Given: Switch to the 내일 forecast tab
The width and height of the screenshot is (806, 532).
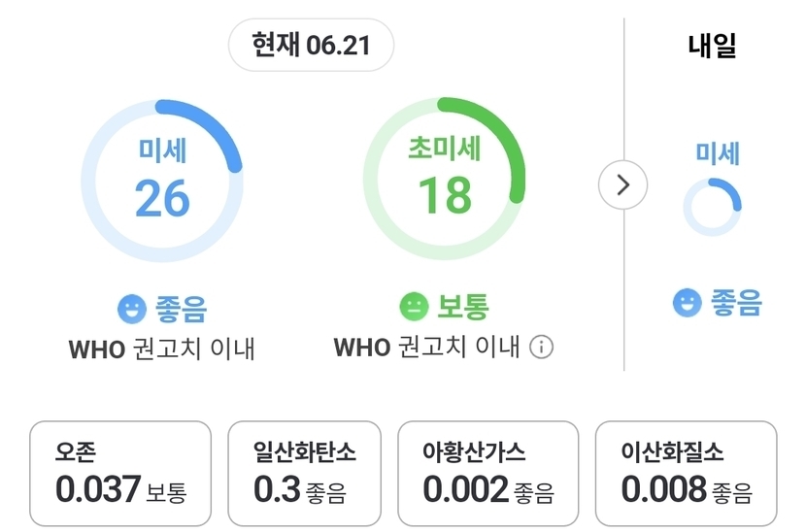Looking at the screenshot, I should [713, 46].
